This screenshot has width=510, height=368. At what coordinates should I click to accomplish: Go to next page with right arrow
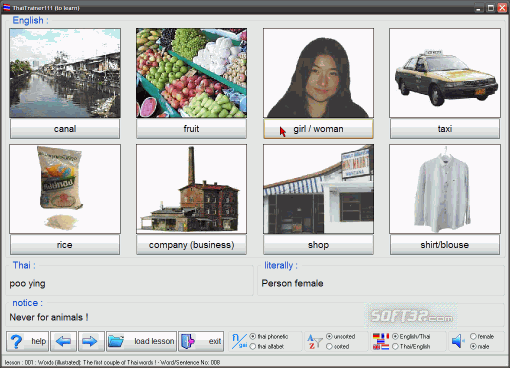click(x=91, y=341)
